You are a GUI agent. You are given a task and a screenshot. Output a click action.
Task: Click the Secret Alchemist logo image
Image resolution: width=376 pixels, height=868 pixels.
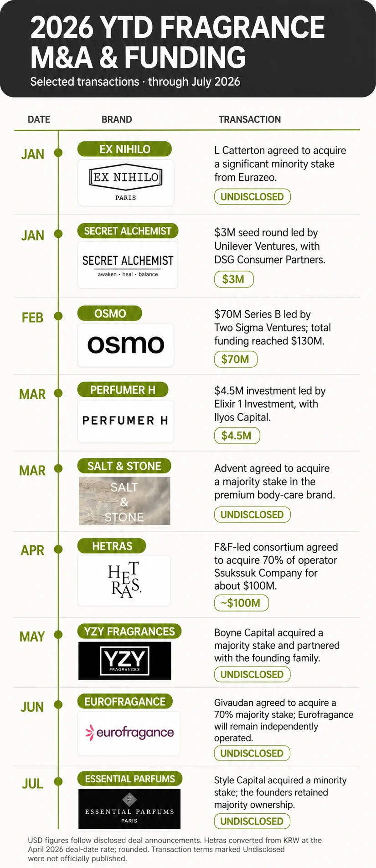coord(128,265)
